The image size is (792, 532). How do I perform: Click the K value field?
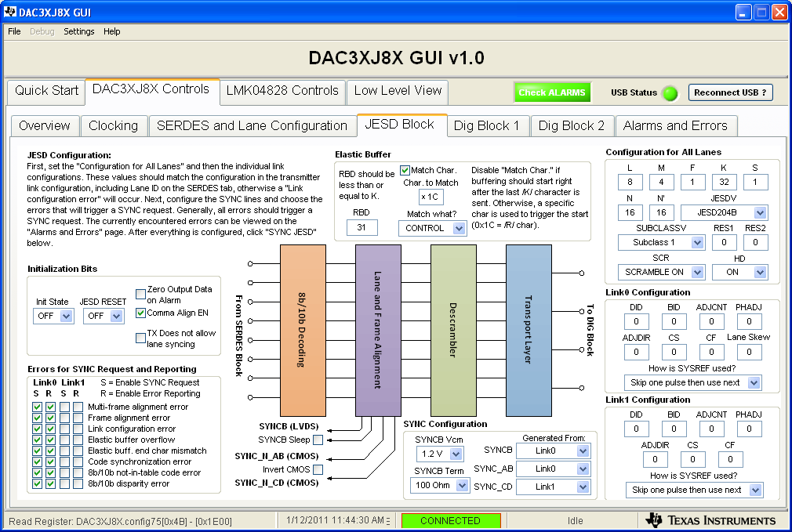[724, 183]
